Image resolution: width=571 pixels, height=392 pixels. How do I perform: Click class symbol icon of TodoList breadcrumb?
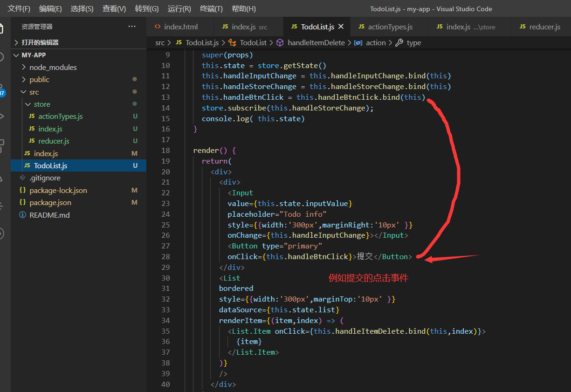(x=233, y=43)
